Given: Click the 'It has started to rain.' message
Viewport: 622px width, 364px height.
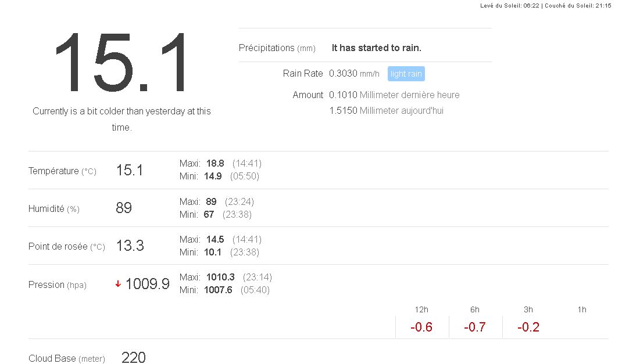Looking at the screenshot, I should 376,48.
